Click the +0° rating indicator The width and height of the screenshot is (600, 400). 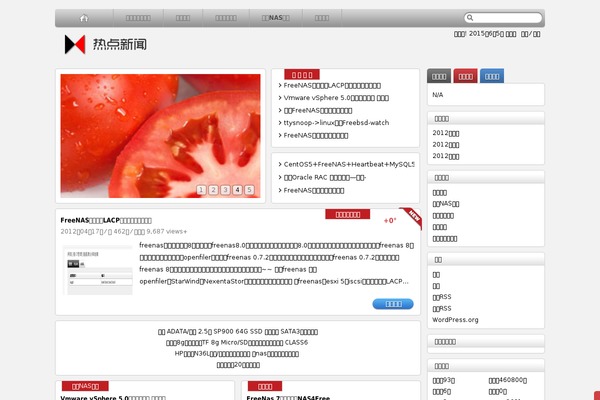(x=390, y=221)
